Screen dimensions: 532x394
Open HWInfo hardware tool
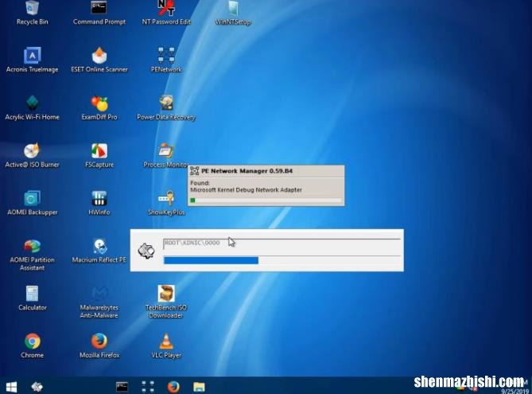[99, 203]
